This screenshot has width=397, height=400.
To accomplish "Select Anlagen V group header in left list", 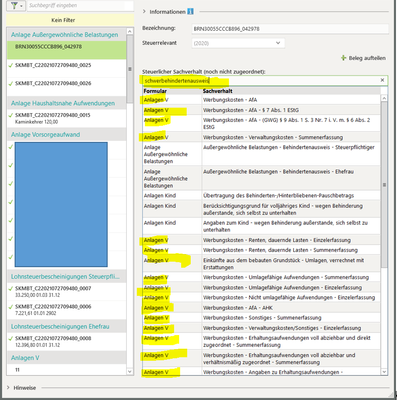I will pos(66,358).
